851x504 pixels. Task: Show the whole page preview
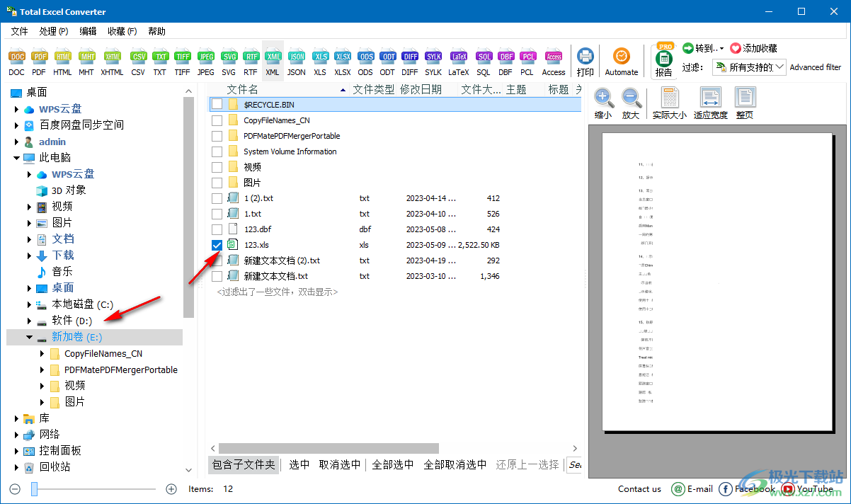pos(745,103)
